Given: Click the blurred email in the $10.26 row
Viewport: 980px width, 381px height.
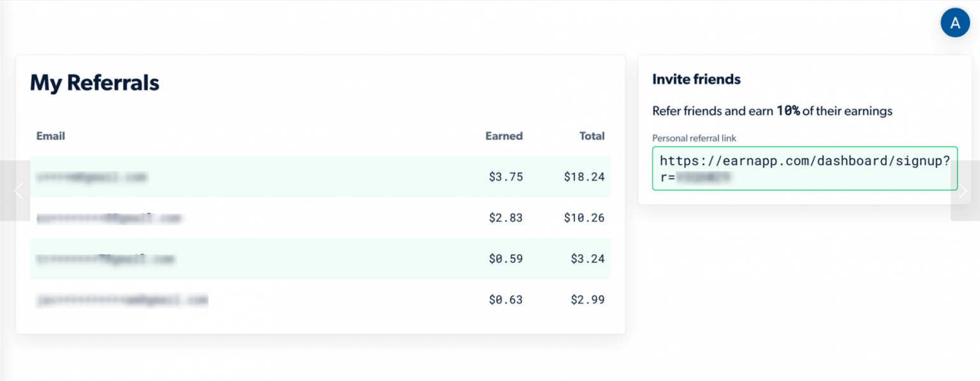Looking at the screenshot, I should click(x=108, y=218).
